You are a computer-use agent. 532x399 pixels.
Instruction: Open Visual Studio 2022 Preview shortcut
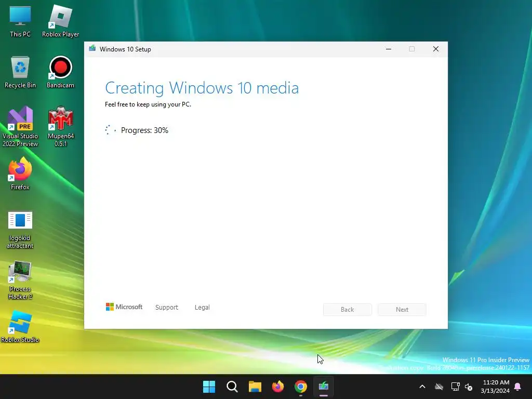click(x=20, y=127)
